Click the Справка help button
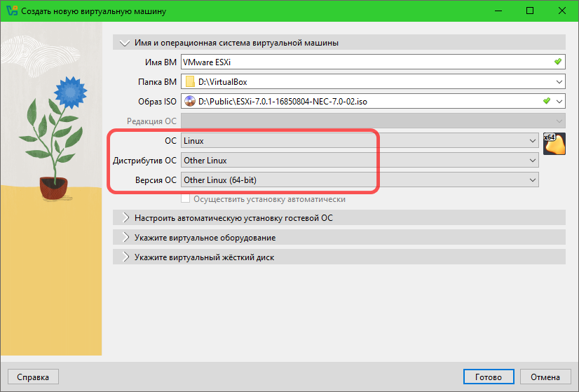Image resolution: width=579 pixels, height=392 pixels. click(33, 377)
